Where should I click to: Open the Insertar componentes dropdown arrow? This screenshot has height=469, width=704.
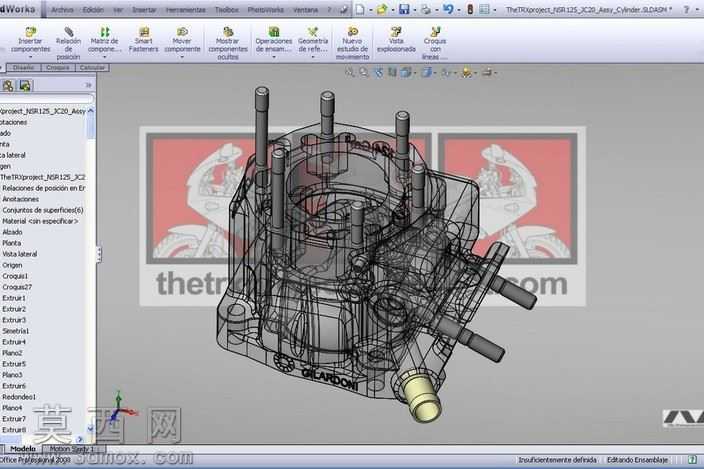pos(31,57)
